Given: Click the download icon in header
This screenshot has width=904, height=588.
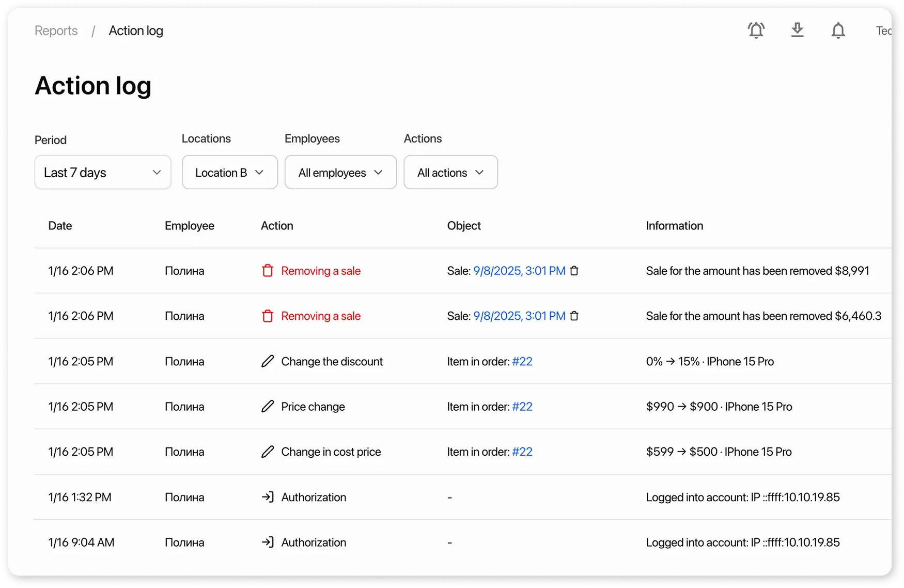Looking at the screenshot, I should pyautogui.click(x=797, y=30).
